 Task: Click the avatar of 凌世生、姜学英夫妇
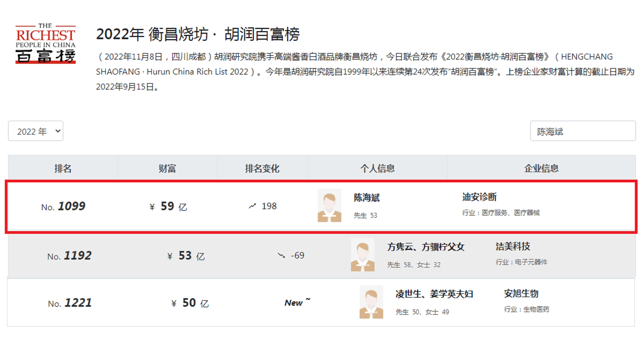click(x=371, y=302)
